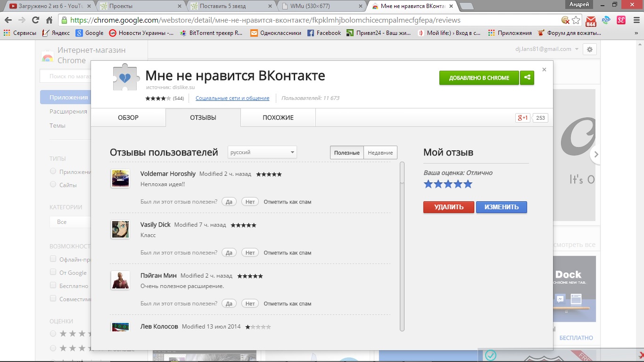
Task: Open the pink SE extension icon
Action: click(x=621, y=20)
